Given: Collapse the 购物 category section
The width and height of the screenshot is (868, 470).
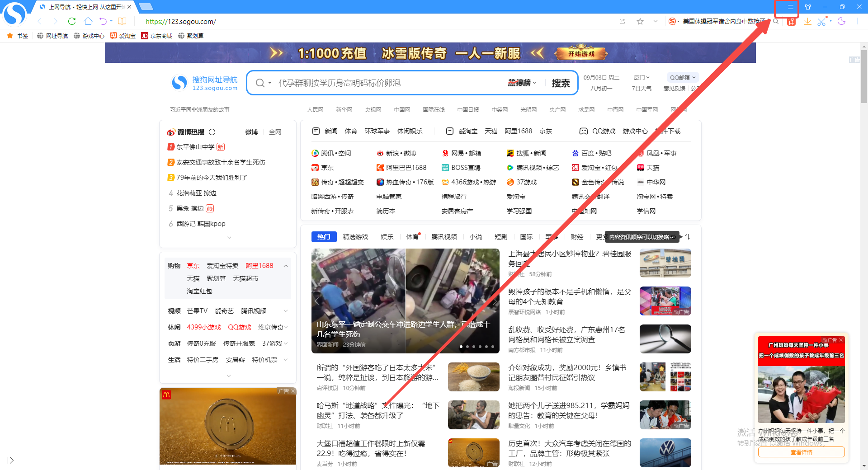Looking at the screenshot, I should tap(286, 266).
